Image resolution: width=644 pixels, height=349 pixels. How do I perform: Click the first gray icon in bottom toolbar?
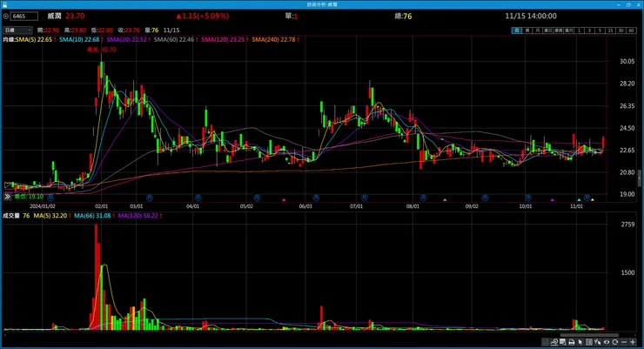click(x=546, y=342)
